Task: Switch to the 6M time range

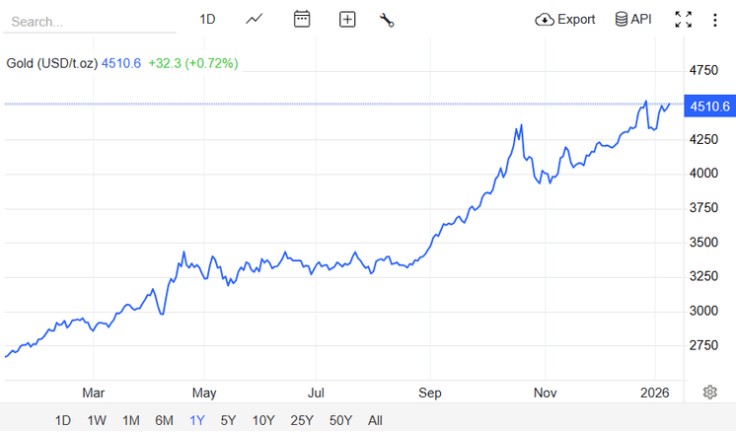Action: [164, 420]
